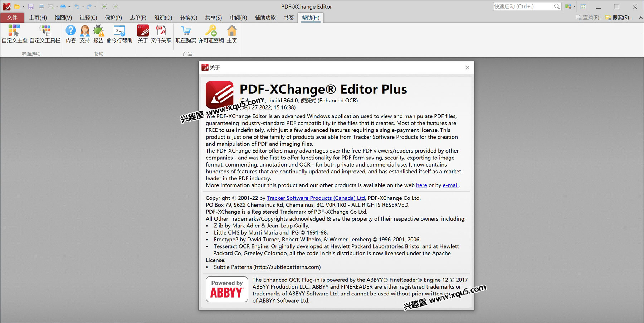Click the Find (查找) icon
The width and height of the screenshot is (644, 323).
(579, 18)
